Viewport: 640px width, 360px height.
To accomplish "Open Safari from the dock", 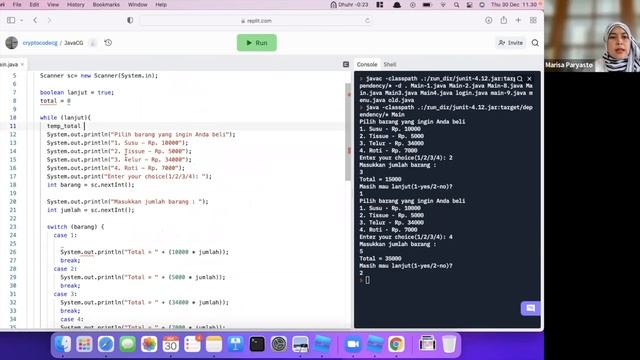I will (x=106, y=344).
